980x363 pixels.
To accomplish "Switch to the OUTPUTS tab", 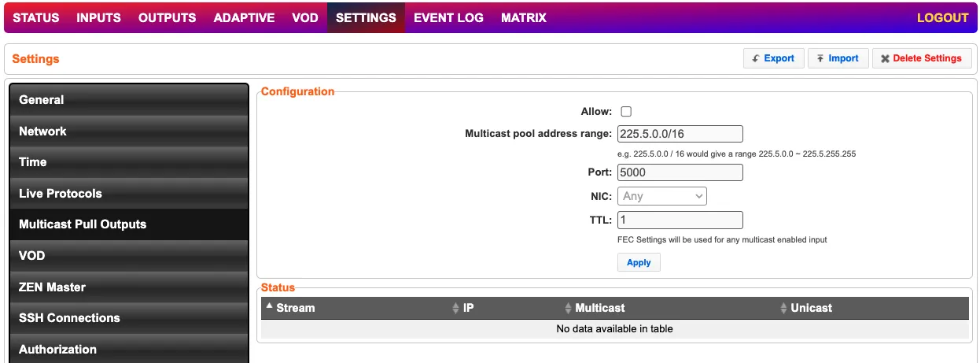I will [167, 17].
